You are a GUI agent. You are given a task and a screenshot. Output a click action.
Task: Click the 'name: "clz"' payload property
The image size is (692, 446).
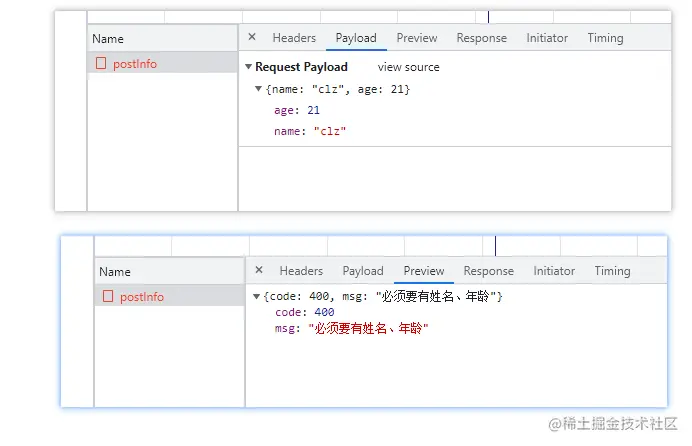click(310, 131)
